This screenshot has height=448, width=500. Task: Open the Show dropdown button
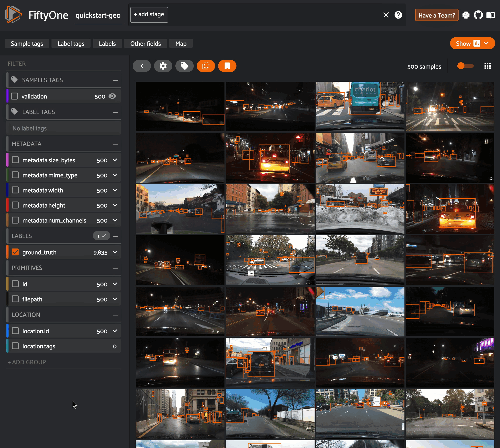pos(472,43)
